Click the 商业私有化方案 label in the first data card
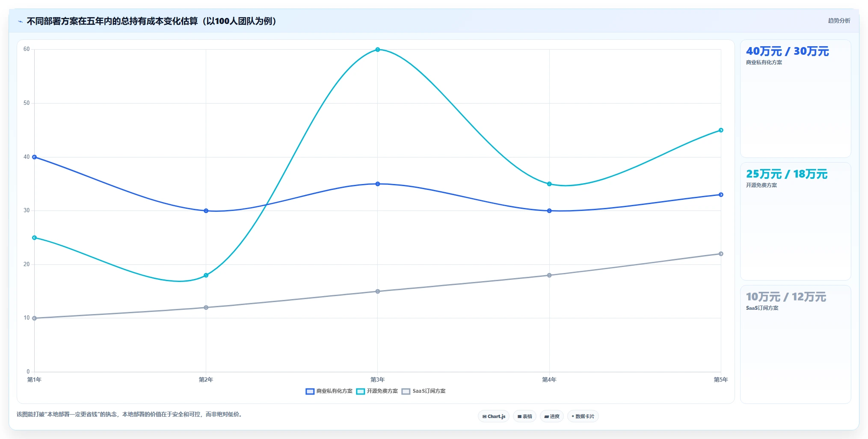Screen dimensions: 868x439 (764, 62)
